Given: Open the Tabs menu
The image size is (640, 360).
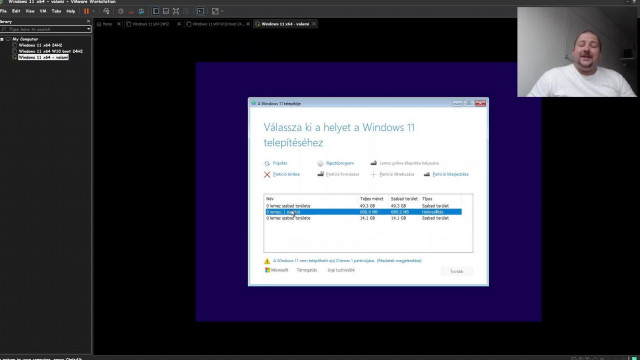Looking at the screenshot, I should [x=56, y=11].
